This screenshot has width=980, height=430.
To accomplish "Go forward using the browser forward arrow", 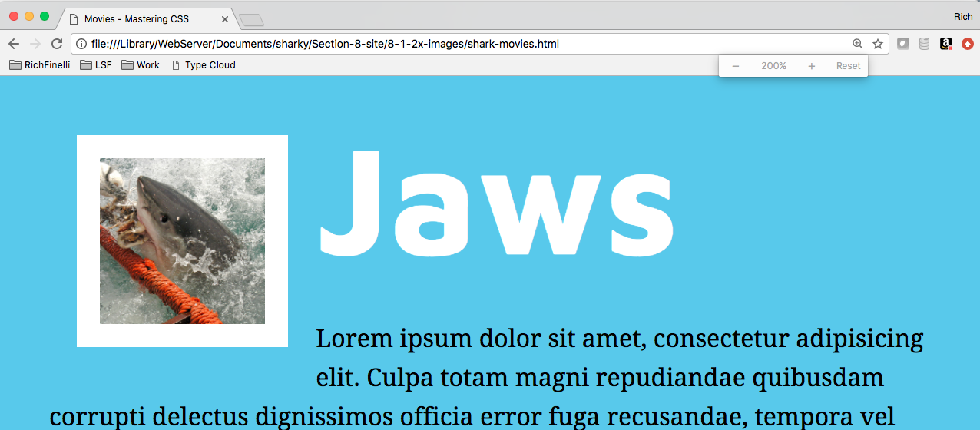I will (x=35, y=44).
